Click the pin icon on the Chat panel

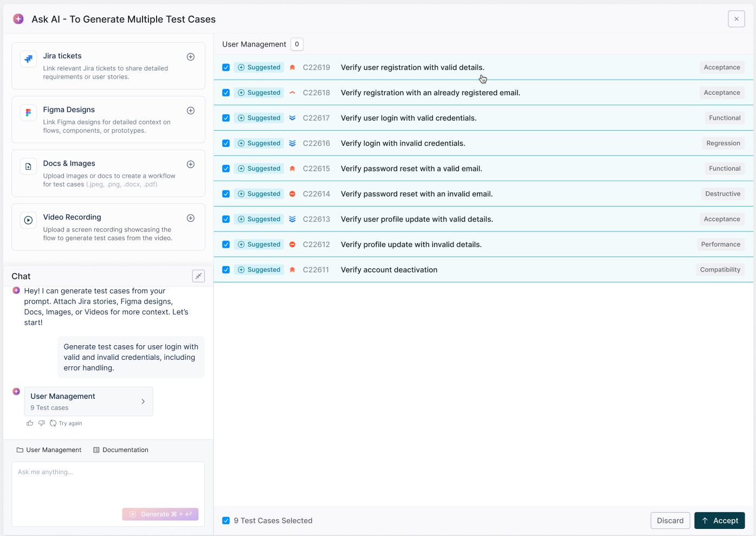(198, 276)
